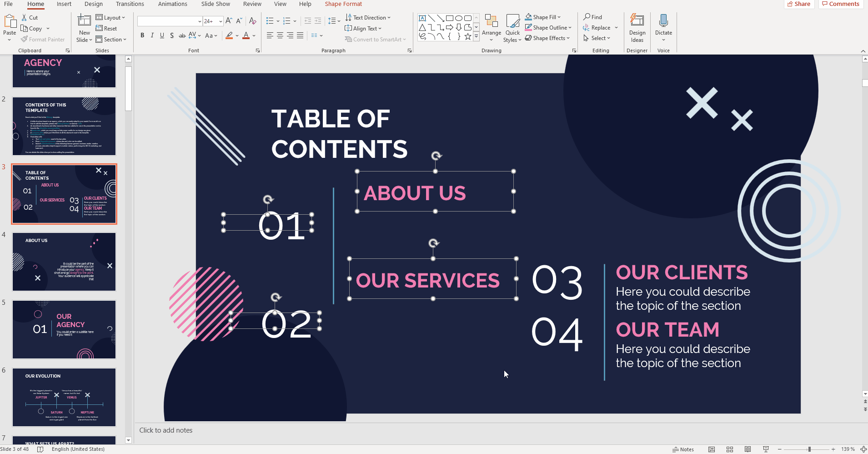Open the Transitions ribbon tab
The width and height of the screenshot is (868, 454).
tap(130, 4)
